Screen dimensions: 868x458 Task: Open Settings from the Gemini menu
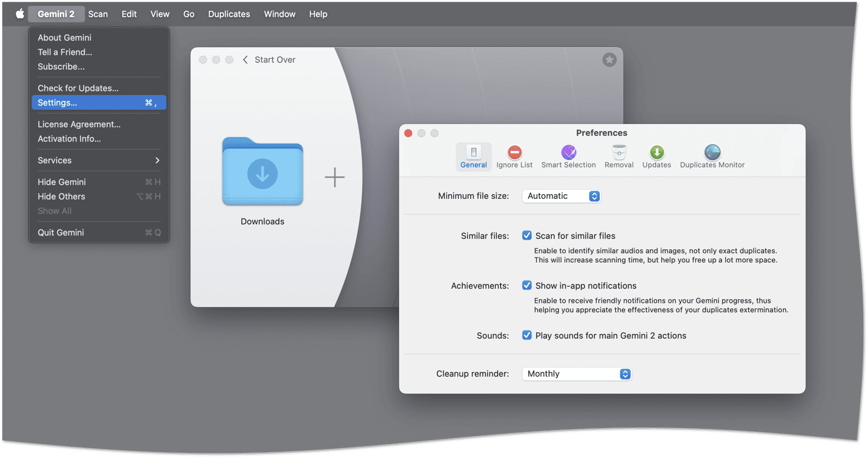click(98, 103)
